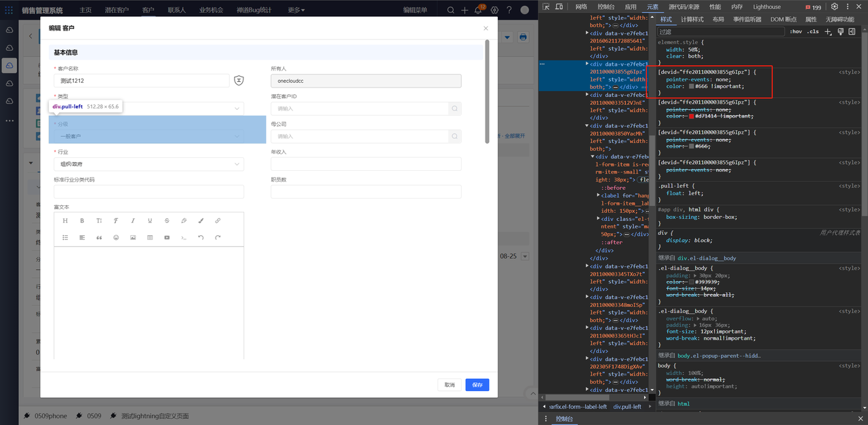Click the insert table icon in editor
The image size is (868, 425).
150,238
